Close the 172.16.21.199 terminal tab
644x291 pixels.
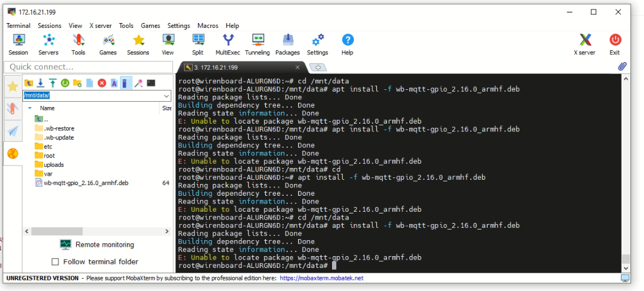(298, 67)
